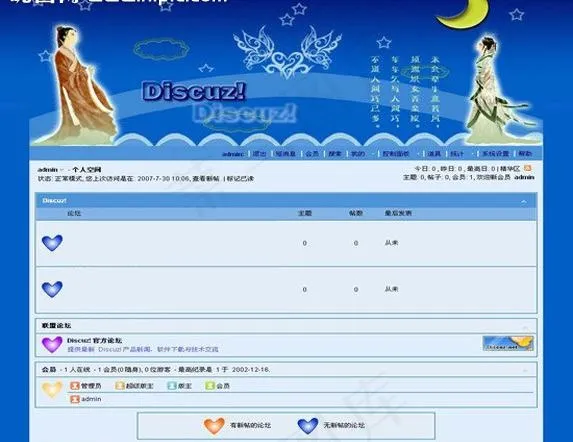Click the 帖数 column header
573x442 pixels.
coord(356,213)
